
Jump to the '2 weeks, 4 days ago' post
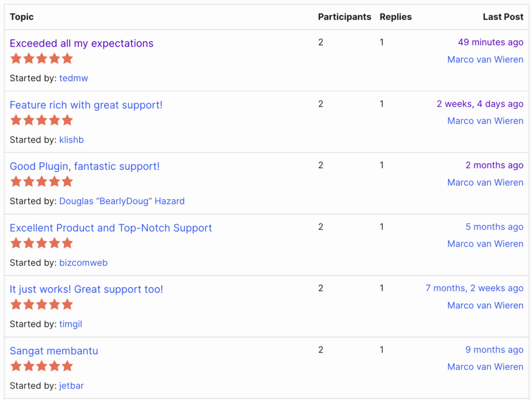pos(480,104)
